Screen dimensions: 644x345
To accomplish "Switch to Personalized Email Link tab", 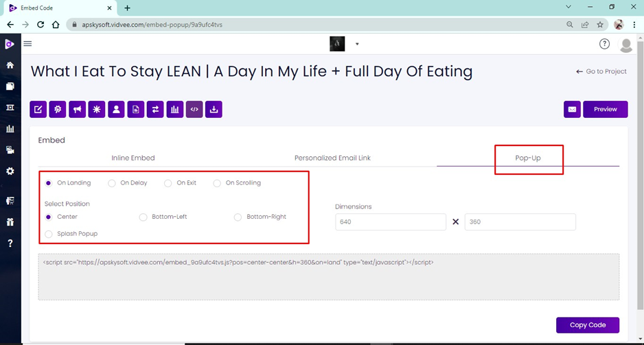I will [x=332, y=158].
